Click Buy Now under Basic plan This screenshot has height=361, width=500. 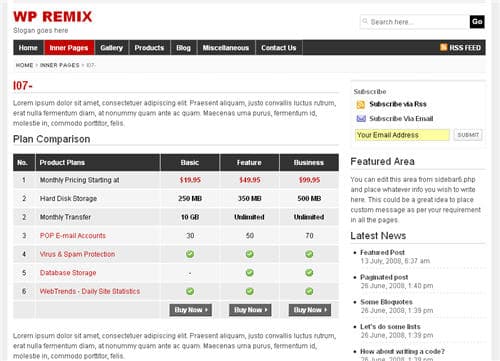pyautogui.click(x=191, y=310)
